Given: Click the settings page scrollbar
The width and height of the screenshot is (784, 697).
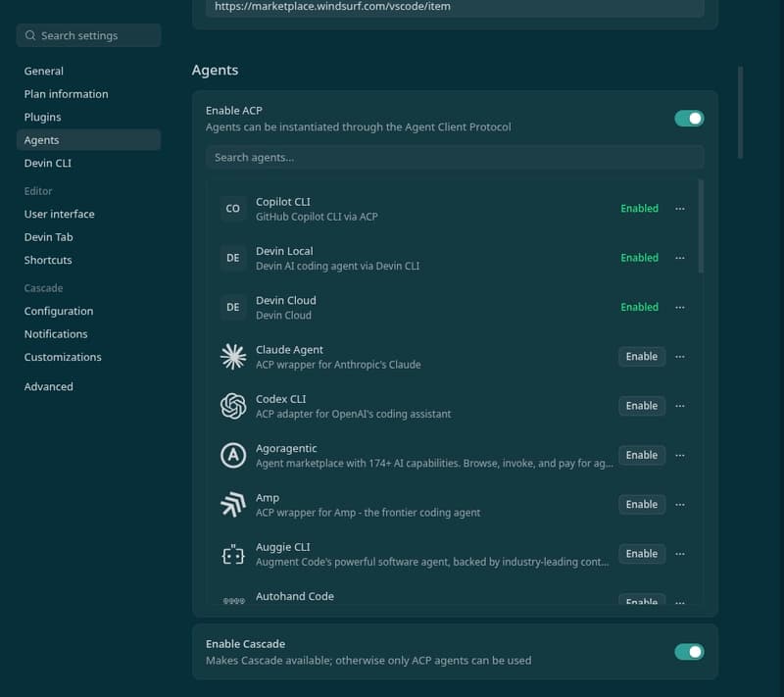Looking at the screenshot, I should coord(740,113).
